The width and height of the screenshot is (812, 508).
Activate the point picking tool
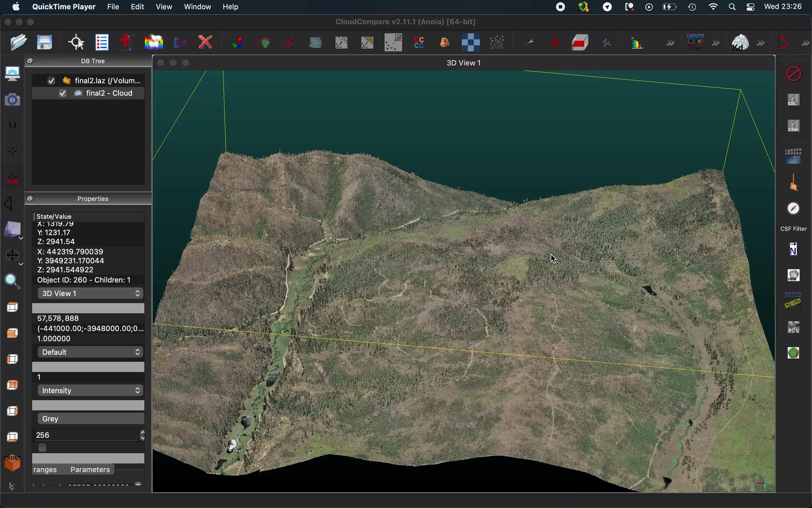coord(76,42)
